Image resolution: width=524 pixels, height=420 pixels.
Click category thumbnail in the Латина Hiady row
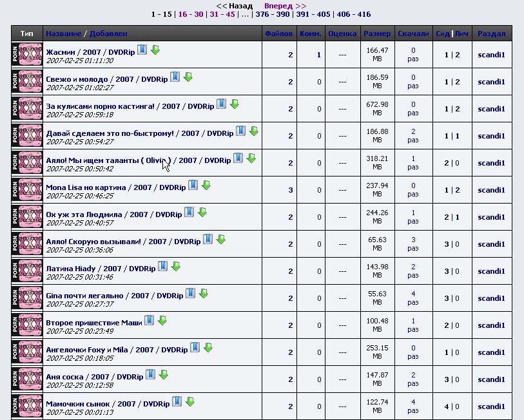coord(27,271)
